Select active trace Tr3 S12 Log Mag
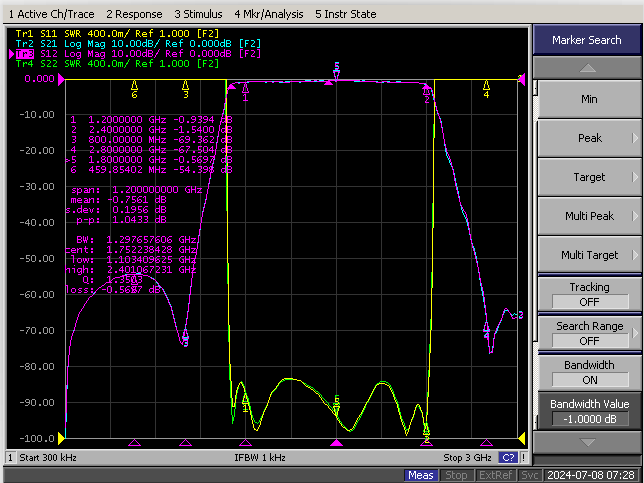The image size is (644, 483). coord(138,53)
